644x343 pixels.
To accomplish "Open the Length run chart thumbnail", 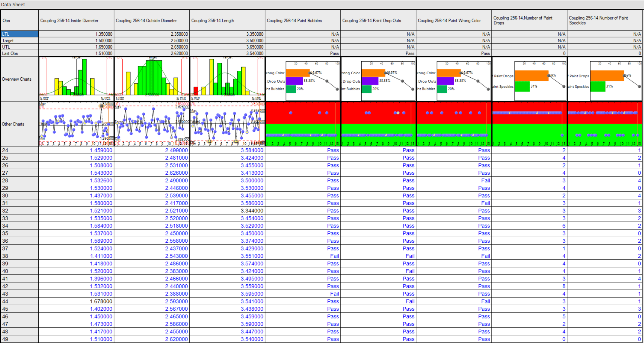I will point(227,124).
